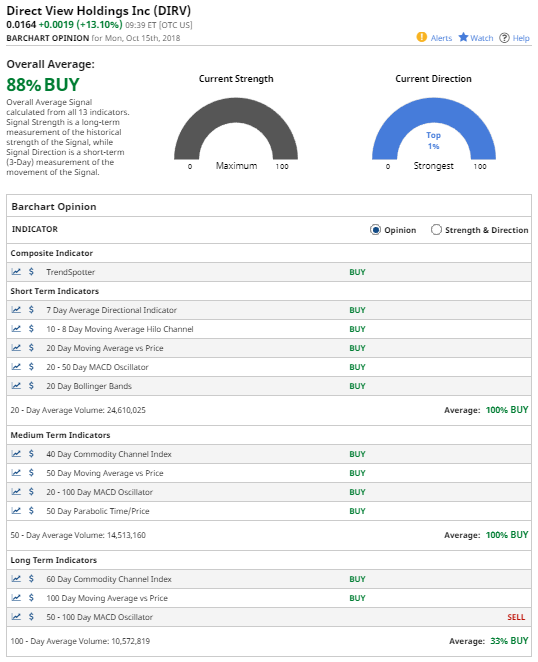Click the Barchart Opinion table heading

54,207
